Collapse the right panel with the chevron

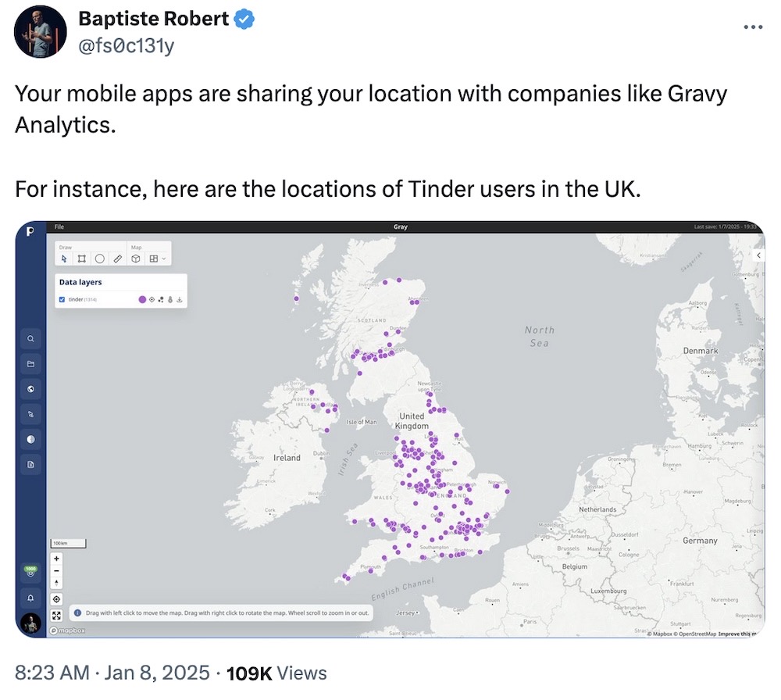(758, 255)
